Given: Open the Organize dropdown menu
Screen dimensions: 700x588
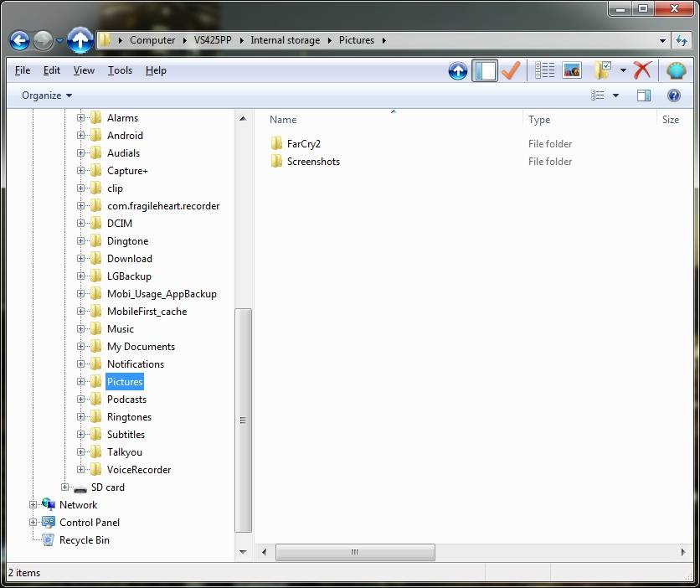Looking at the screenshot, I should [x=47, y=95].
